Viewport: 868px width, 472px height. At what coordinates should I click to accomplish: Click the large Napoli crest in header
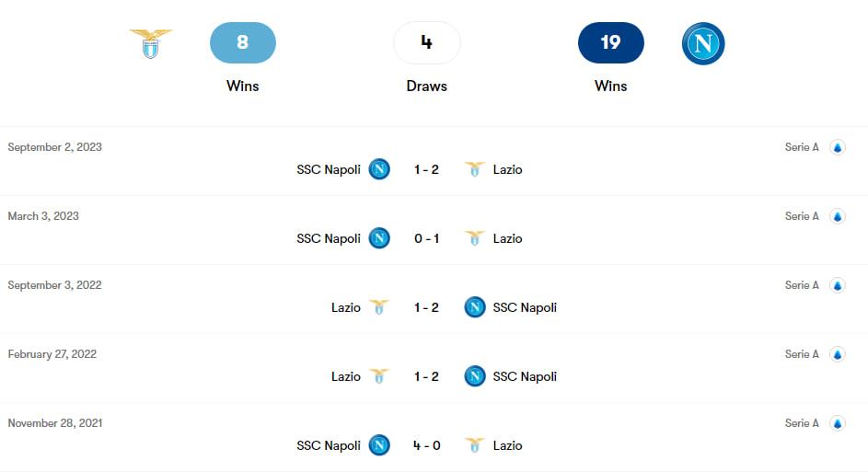click(x=703, y=43)
